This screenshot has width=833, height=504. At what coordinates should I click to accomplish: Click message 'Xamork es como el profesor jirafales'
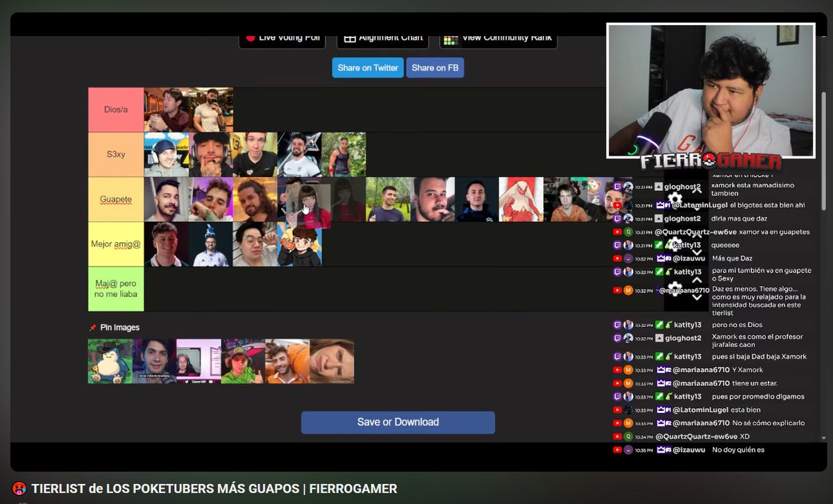tap(757, 341)
